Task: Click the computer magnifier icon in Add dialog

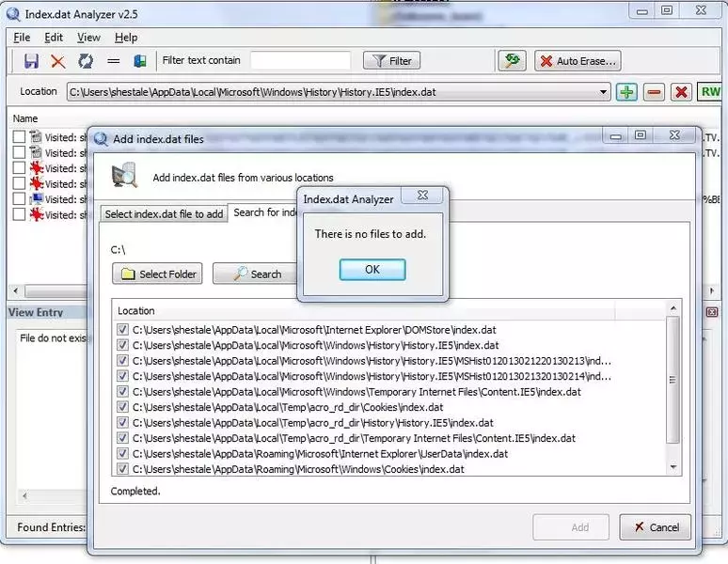Action: click(x=124, y=176)
